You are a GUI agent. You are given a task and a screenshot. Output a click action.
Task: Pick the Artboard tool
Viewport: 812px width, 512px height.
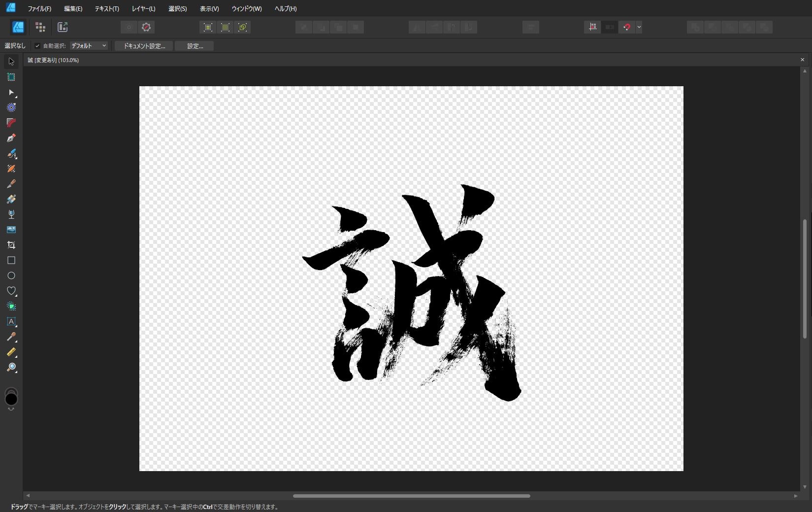(11, 77)
